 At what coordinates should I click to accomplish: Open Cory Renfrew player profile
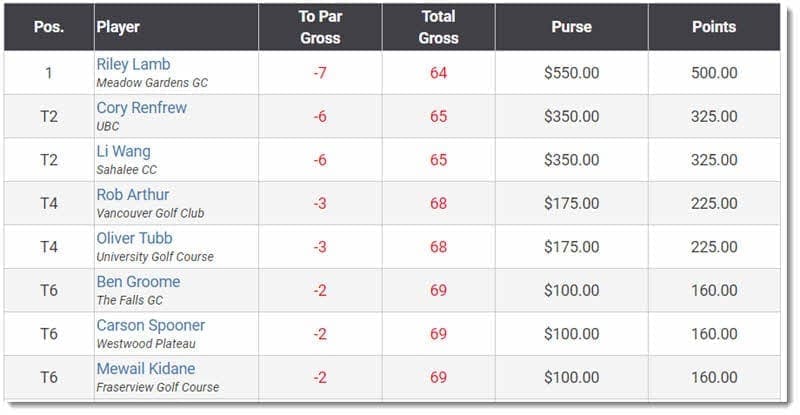[x=141, y=108]
